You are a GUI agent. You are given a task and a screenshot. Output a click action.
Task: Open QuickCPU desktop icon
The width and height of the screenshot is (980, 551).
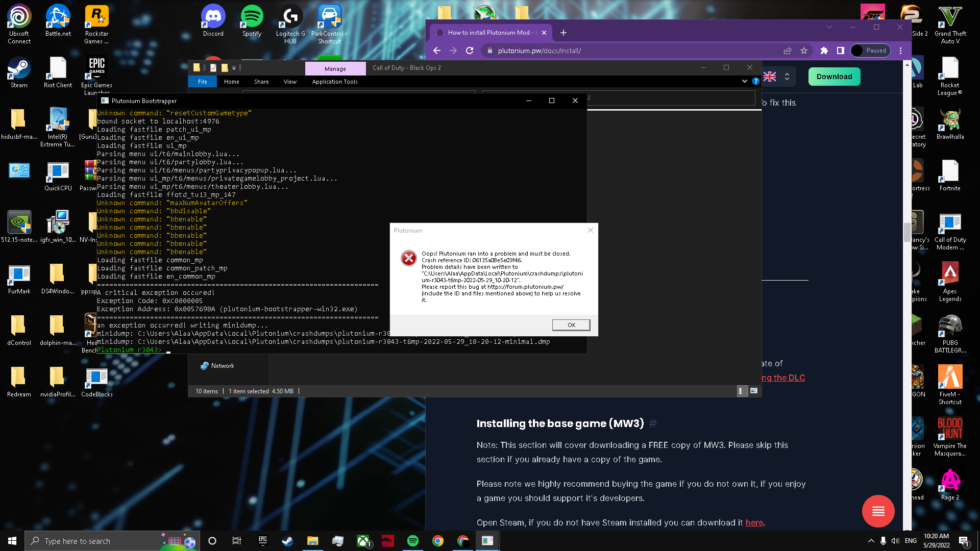tap(58, 176)
